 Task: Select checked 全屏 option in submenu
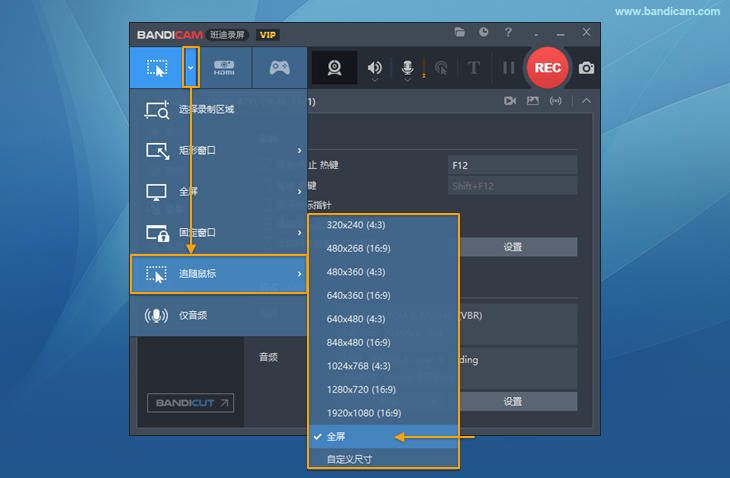(x=384, y=437)
